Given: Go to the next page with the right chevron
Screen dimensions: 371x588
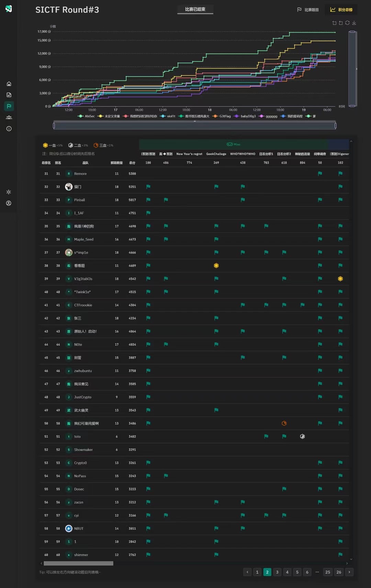Looking at the screenshot, I should 349,572.
